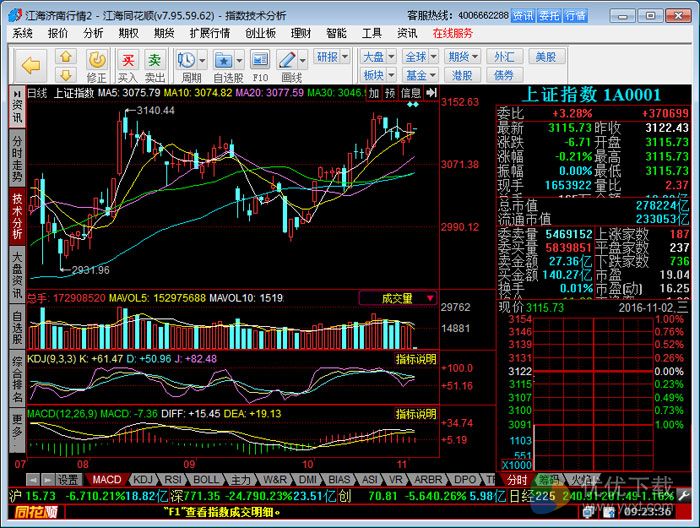The height and width of the screenshot is (528, 700).
Task: Switch to 分时走势 in sidebar
Action: pos(17,158)
